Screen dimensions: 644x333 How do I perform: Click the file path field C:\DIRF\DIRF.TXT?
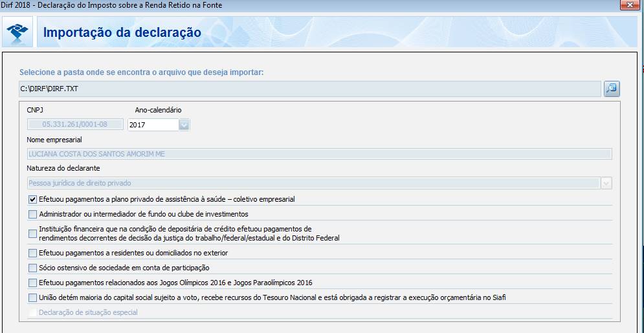tap(310, 89)
